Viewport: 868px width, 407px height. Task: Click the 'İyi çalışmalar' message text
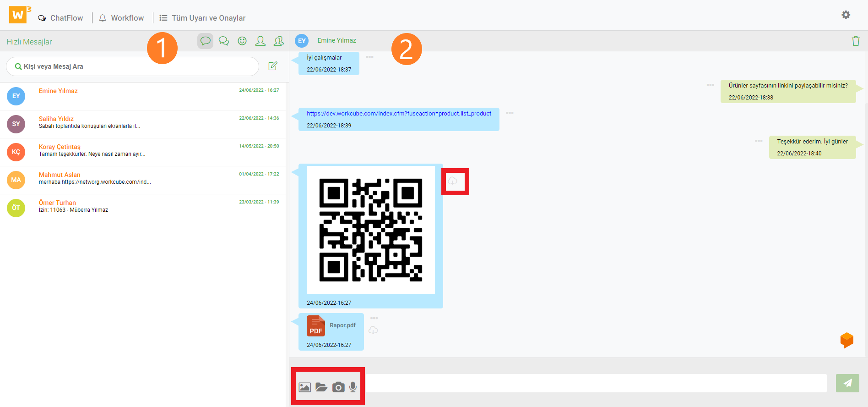(324, 58)
